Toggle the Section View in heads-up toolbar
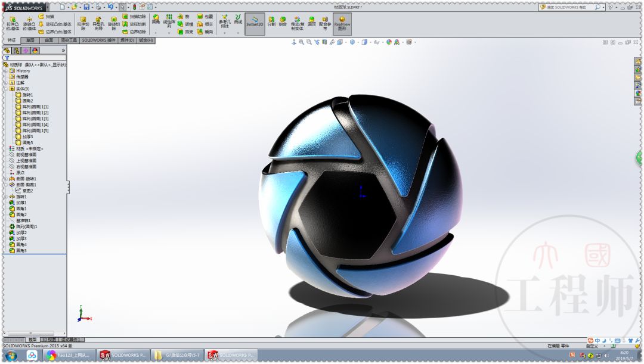The width and height of the screenshot is (644, 364). 323,41
